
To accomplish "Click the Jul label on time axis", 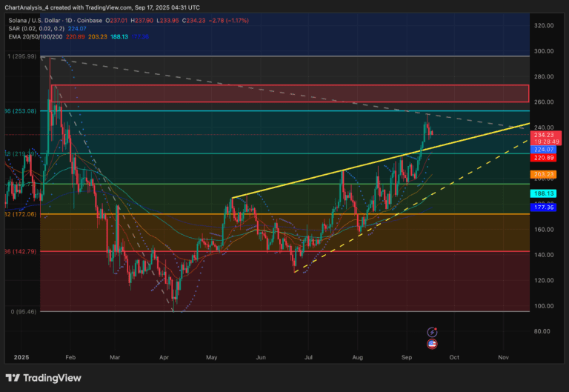I will coord(308,357).
